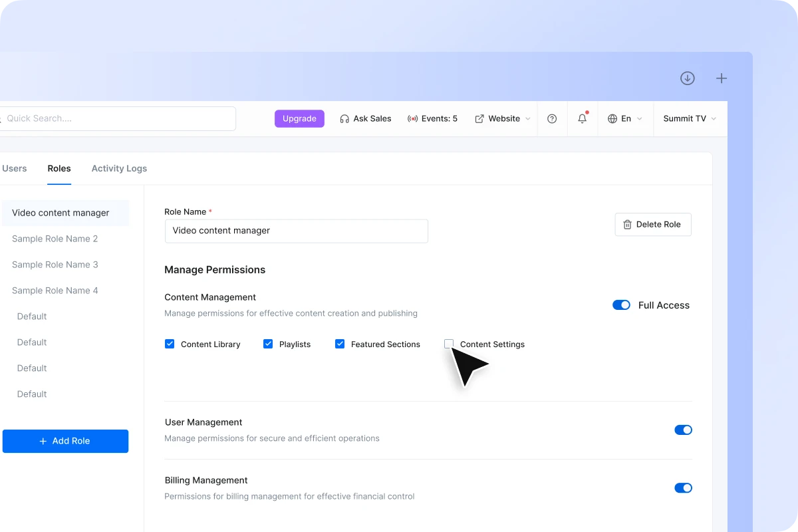Click the help question mark icon
798x532 pixels.
click(552, 118)
